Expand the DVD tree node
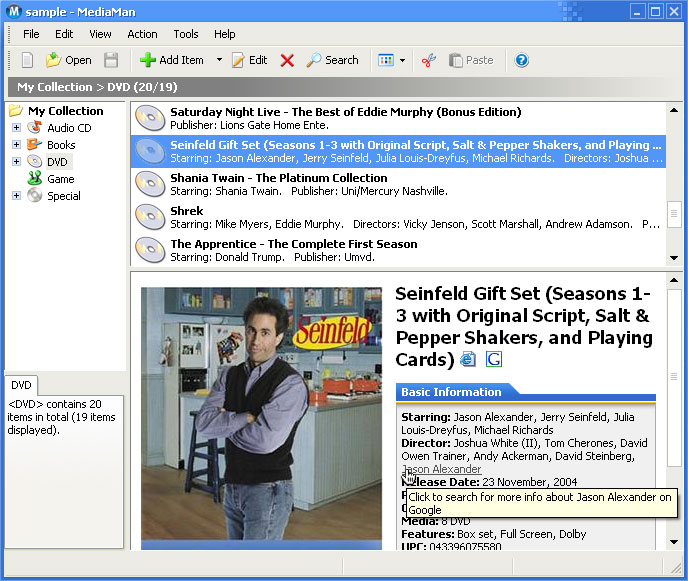The height and width of the screenshot is (581, 688). tap(16, 161)
